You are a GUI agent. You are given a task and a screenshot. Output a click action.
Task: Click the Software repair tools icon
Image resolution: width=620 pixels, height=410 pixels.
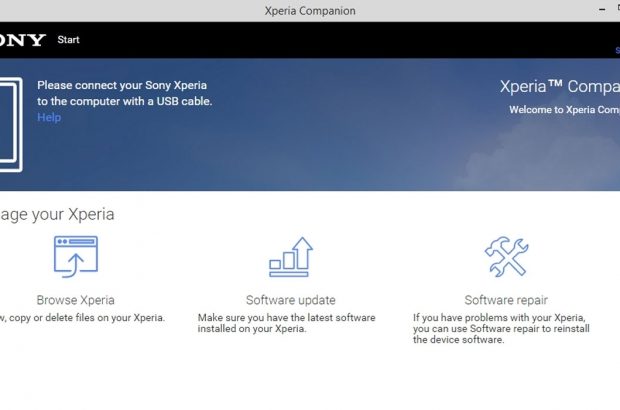pyautogui.click(x=506, y=256)
